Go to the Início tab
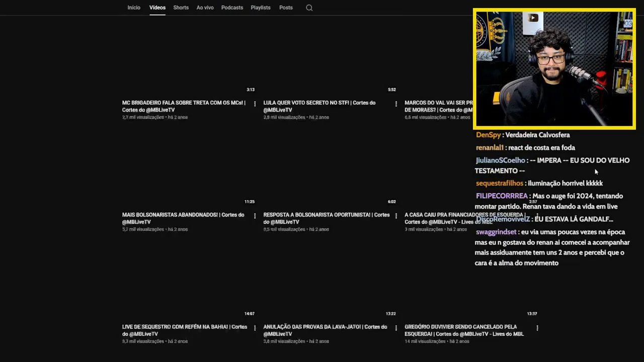This screenshot has width=644, height=362. [x=134, y=8]
